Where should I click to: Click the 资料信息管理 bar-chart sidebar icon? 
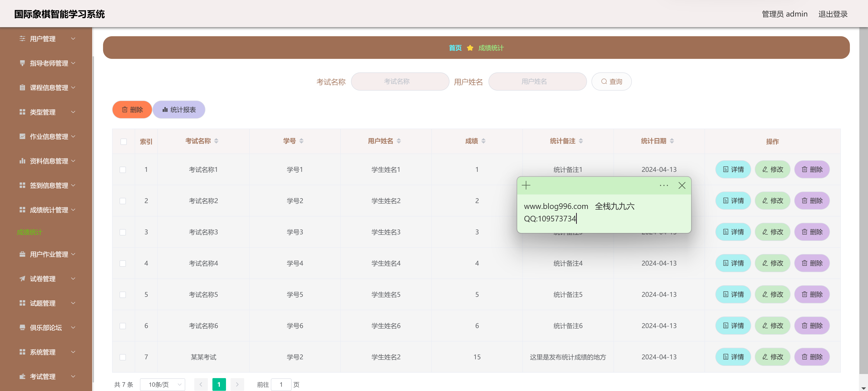tap(22, 161)
